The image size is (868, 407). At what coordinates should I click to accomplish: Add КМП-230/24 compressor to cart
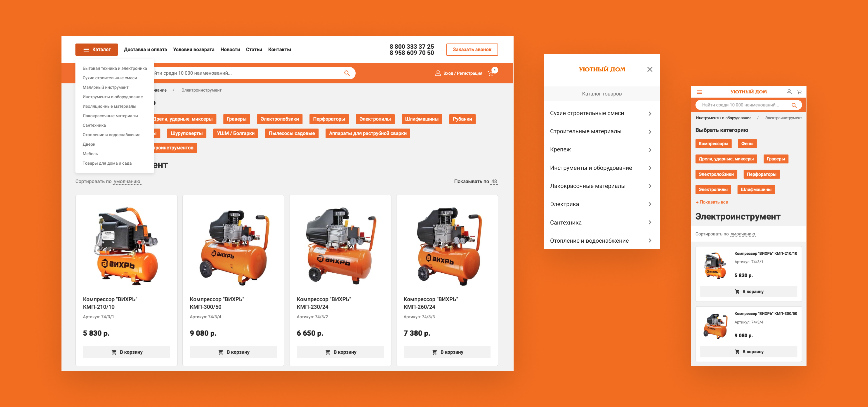(340, 352)
